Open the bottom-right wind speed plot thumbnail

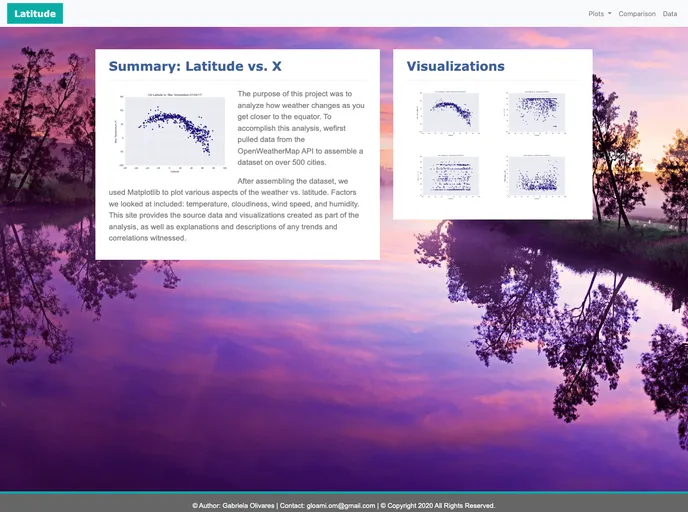click(x=537, y=174)
